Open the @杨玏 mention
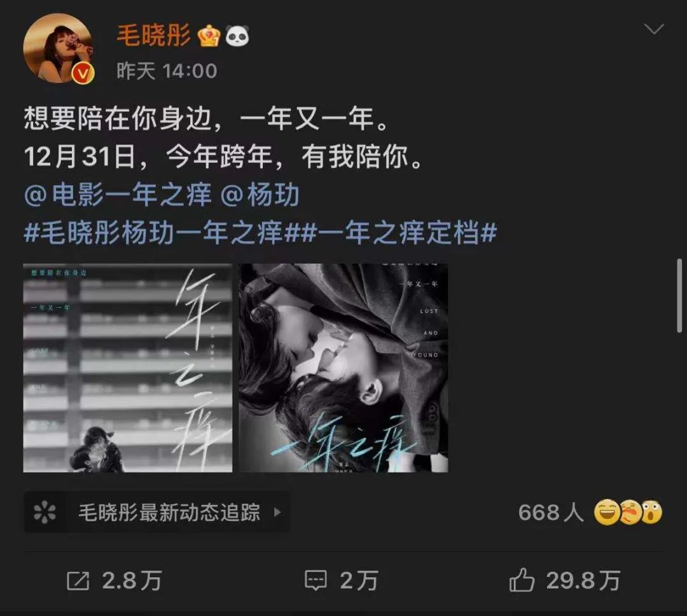Image resolution: width=687 pixels, height=616 pixels. (260, 195)
